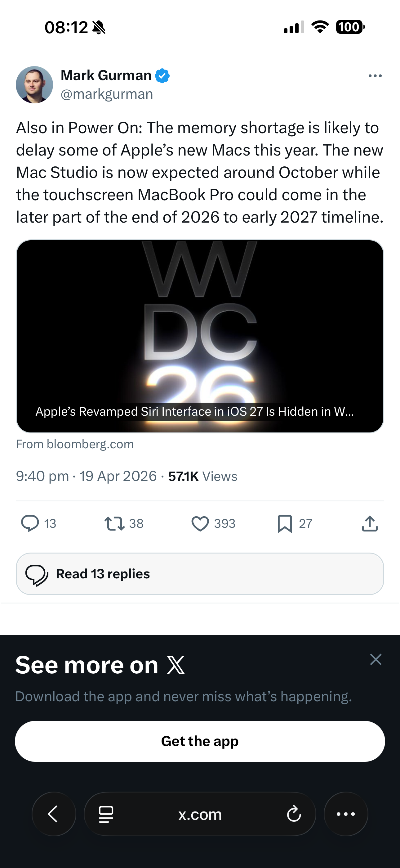Like the tweet with the heart icon
The height and width of the screenshot is (868, 400).
200,524
